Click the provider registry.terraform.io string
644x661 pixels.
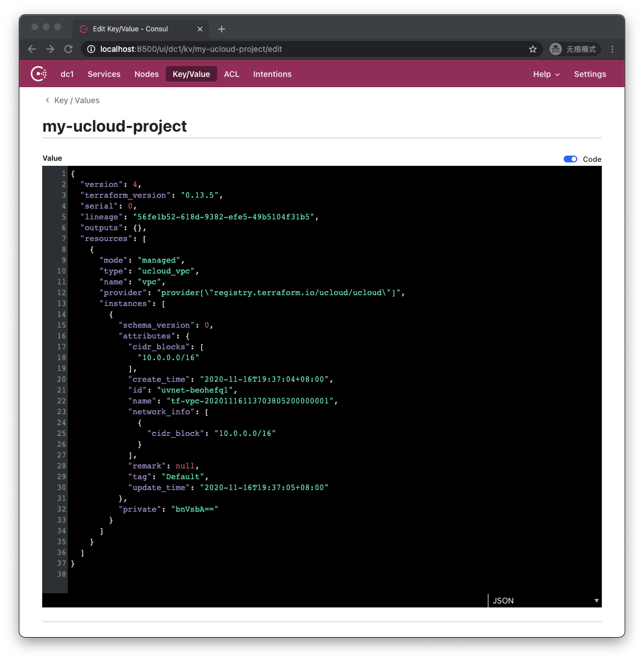coord(279,292)
